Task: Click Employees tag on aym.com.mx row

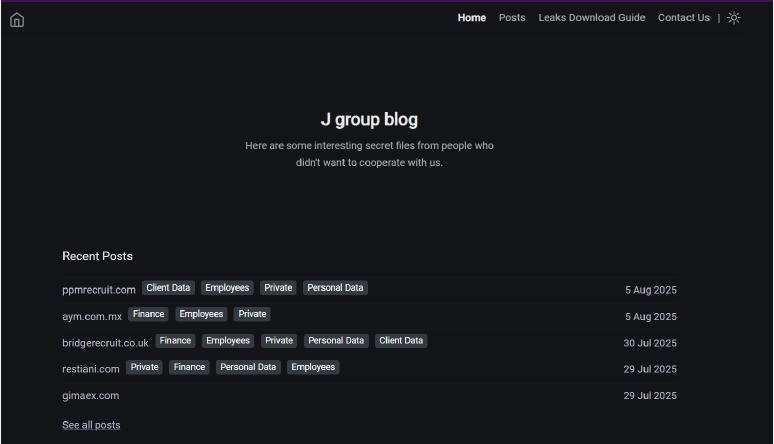Action: [201, 314]
